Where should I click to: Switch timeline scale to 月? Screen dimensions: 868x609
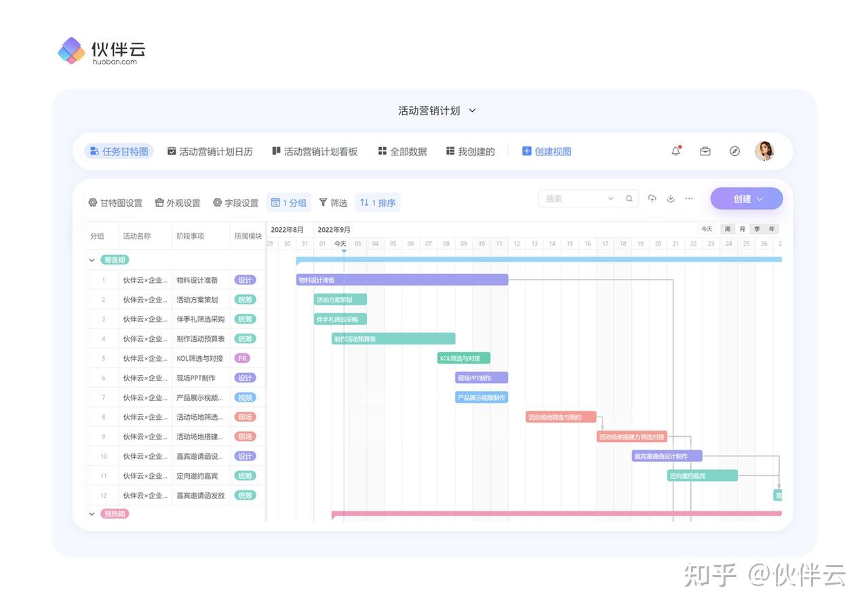click(743, 229)
